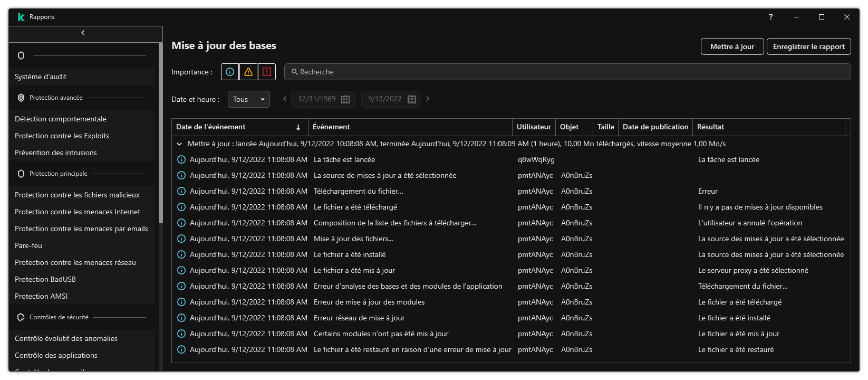Collapse the left sidebar with back chevron
Image resolution: width=868 pixels, height=380 pixels.
(x=83, y=33)
